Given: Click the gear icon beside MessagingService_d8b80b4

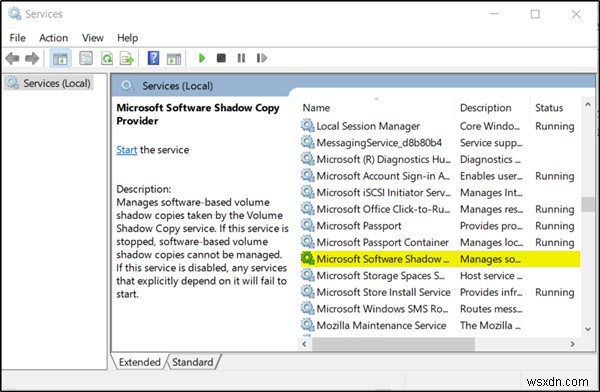Looking at the screenshot, I should (x=307, y=142).
